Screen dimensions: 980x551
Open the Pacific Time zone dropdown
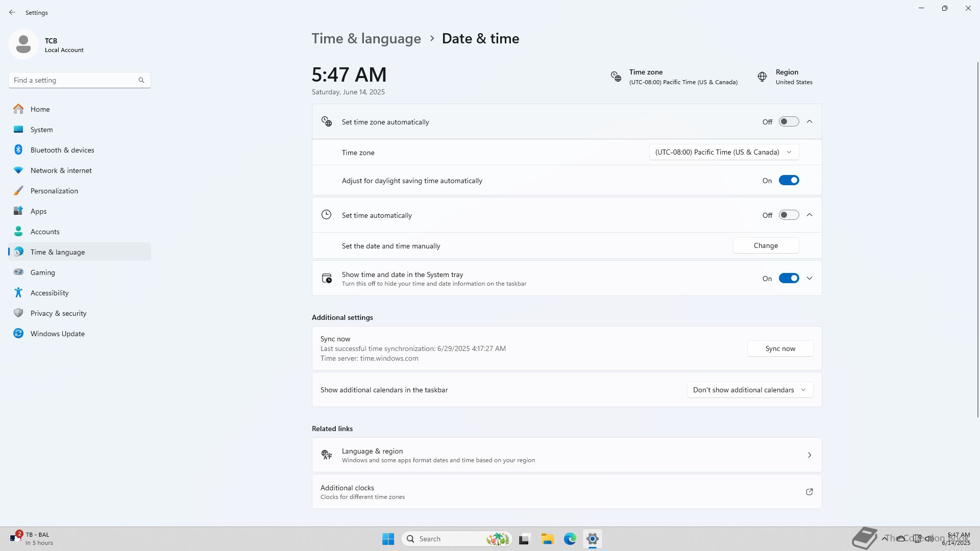724,152
